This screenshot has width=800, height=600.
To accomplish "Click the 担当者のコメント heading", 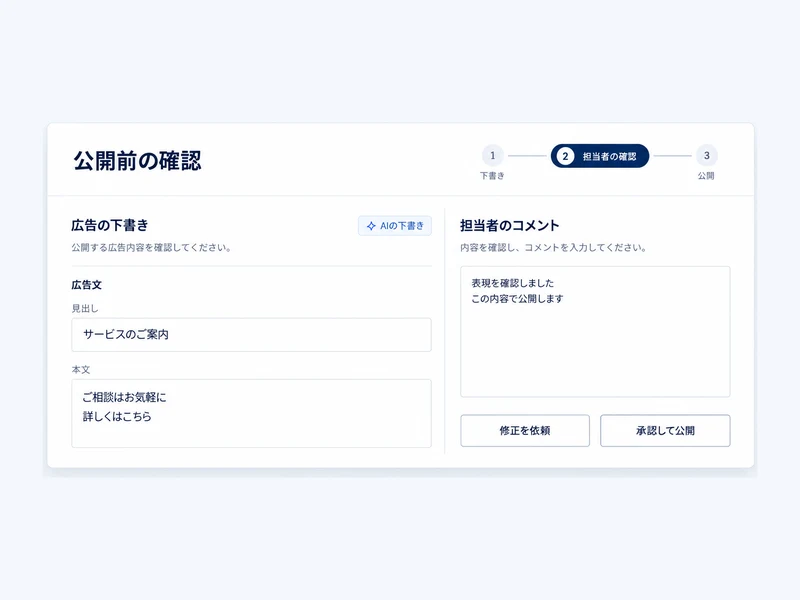I will point(510,225).
